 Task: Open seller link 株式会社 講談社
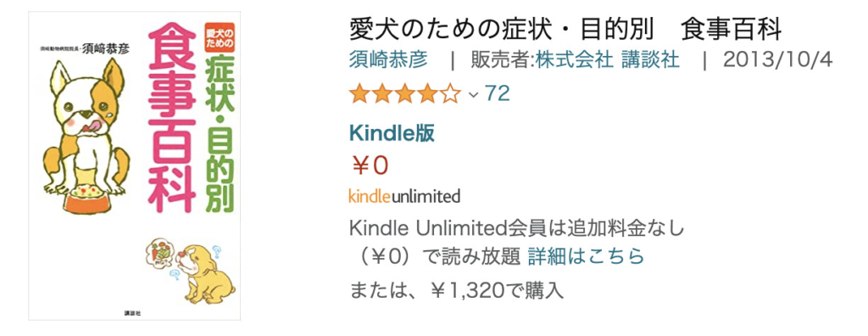[607, 59]
